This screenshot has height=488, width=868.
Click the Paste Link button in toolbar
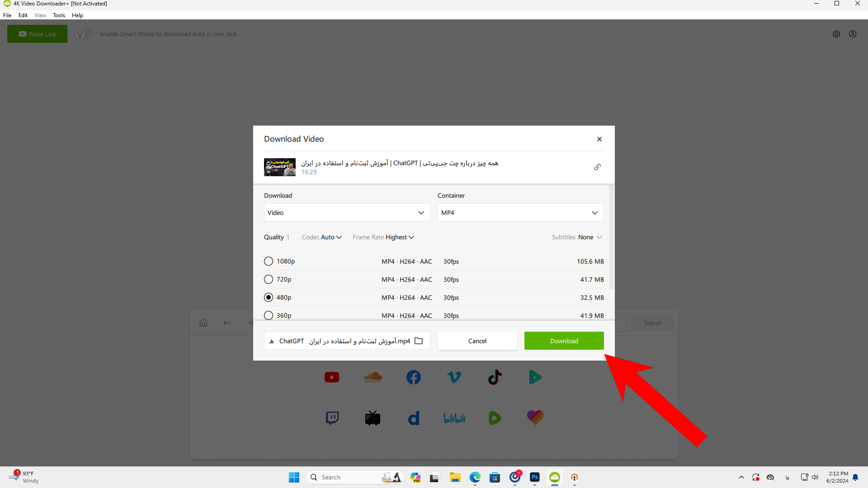coord(37,33)
